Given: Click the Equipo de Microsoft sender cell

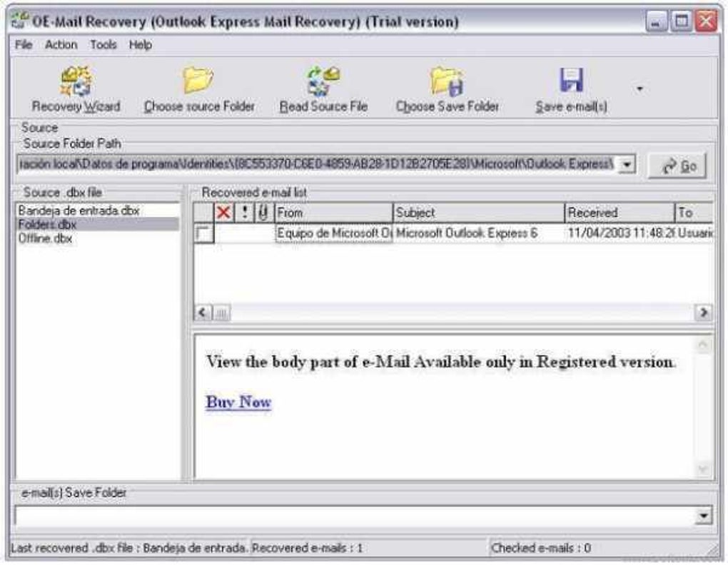Looking at the screenshot, I should 334,233.
